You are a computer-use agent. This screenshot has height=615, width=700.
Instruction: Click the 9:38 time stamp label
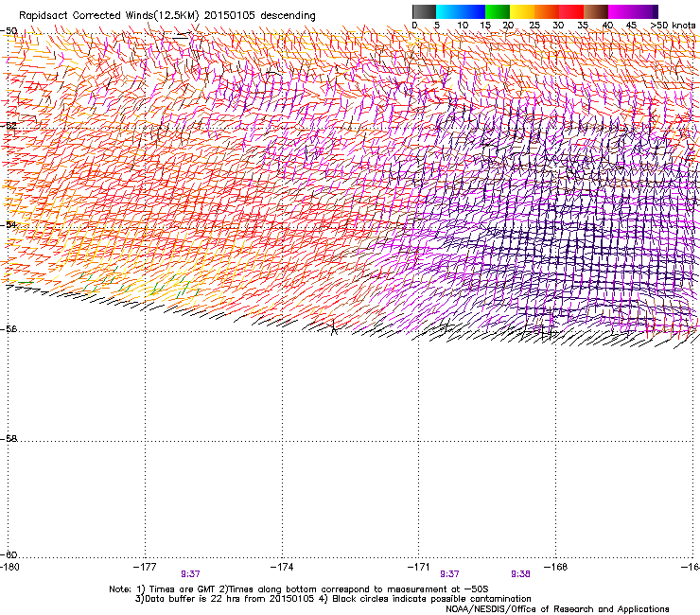click(520, 574)
